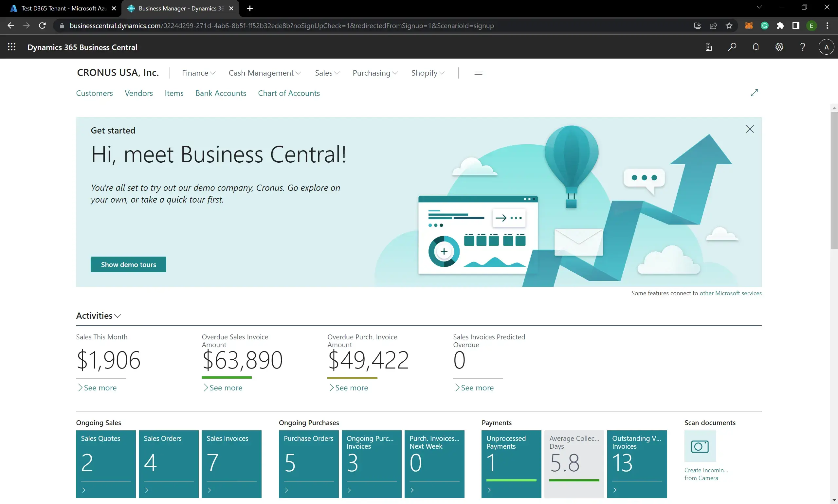This screenshot has height=504, width=838.
Task: Click the $49,422 overdue purchase amount
Action: (x=368, y=360)
